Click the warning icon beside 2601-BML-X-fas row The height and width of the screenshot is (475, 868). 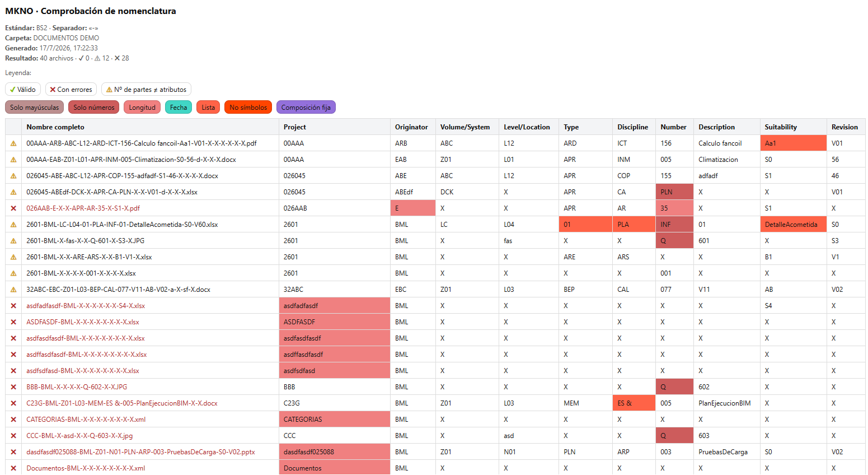[x=13, y=241]
